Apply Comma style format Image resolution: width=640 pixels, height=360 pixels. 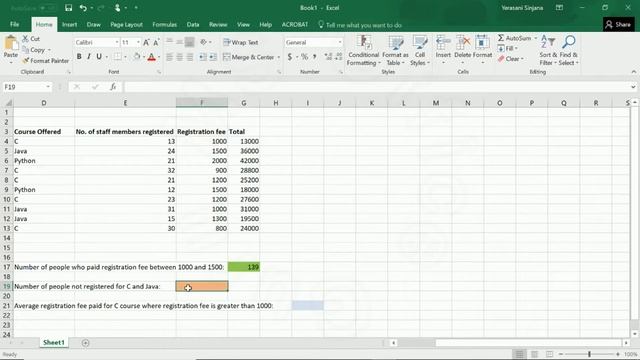315,57
